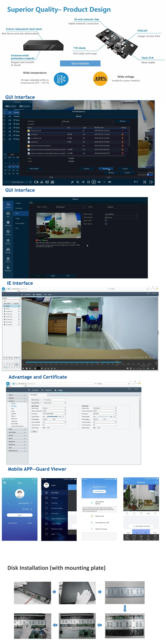Click the exit icon at the playback bar's end
This screenshot has width=166, height=644.
[151, 182]
